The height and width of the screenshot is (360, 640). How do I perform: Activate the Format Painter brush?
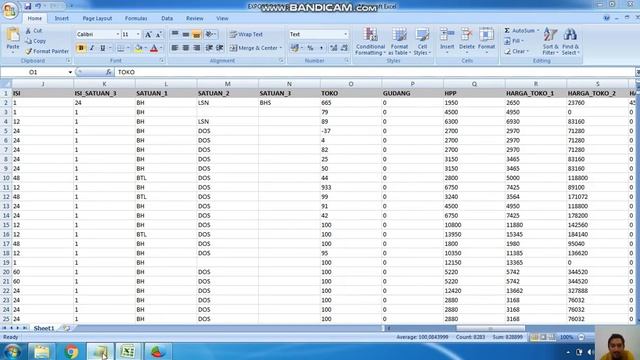click(47, 51)
